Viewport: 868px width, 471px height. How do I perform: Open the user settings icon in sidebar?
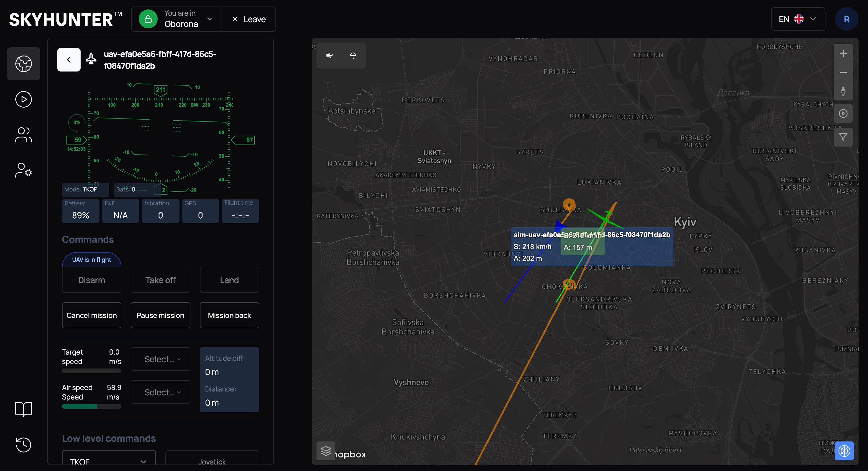[x=24, y=170]
